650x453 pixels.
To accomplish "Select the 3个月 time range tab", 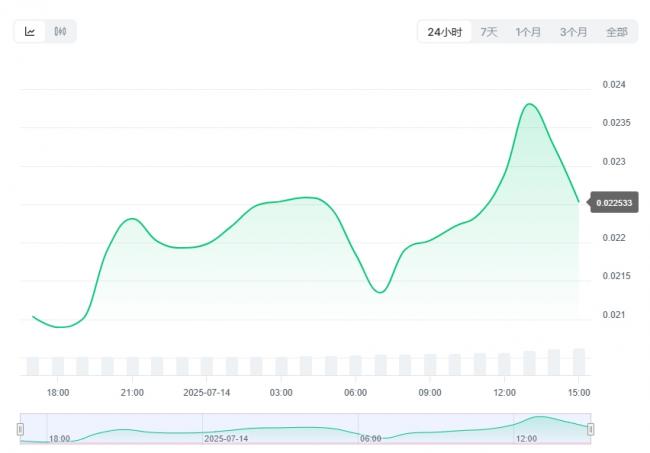I will (573, 32).
